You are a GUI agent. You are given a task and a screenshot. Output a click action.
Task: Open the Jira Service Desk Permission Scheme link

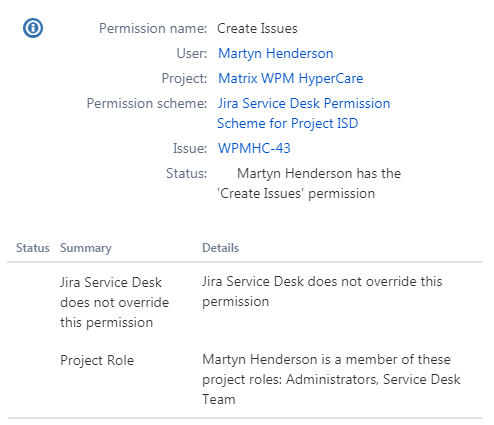point(304,113)
